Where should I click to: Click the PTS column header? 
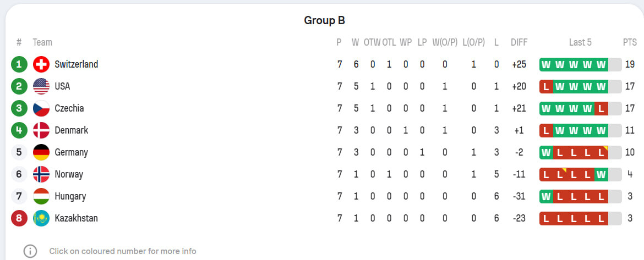[x=630, y=42]
